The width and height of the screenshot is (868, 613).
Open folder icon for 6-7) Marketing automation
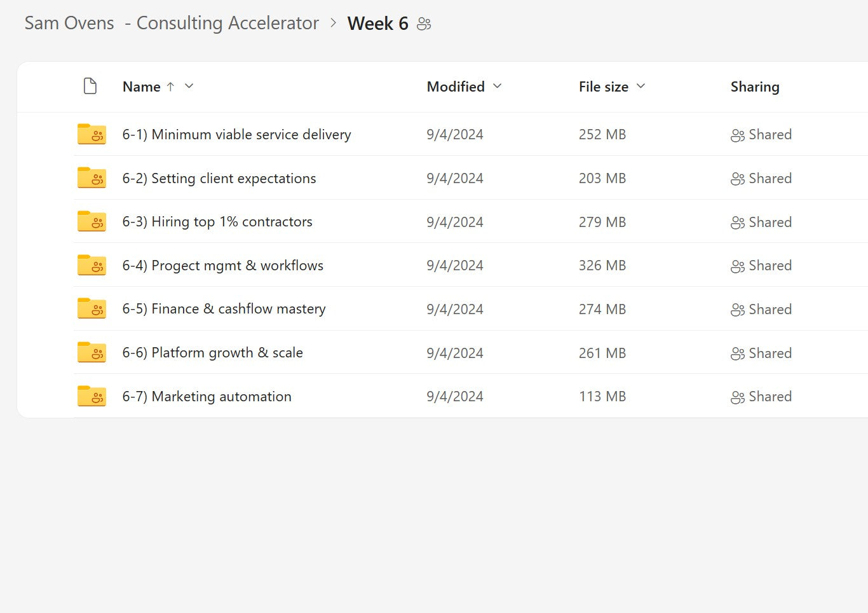pos(92,396)
